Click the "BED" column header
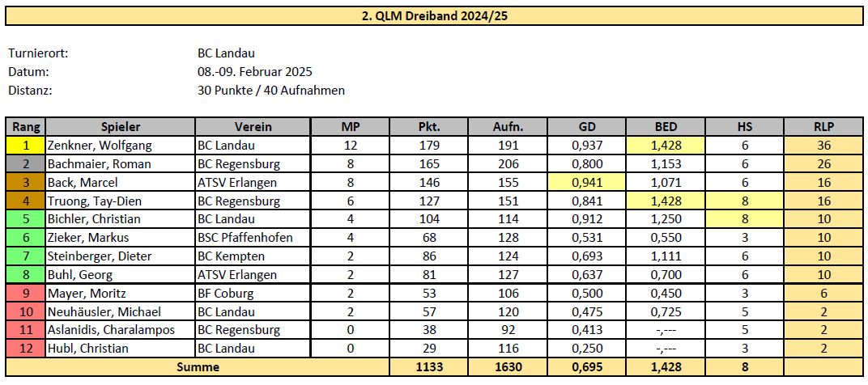The image size is (868, 385). [665, 127]
